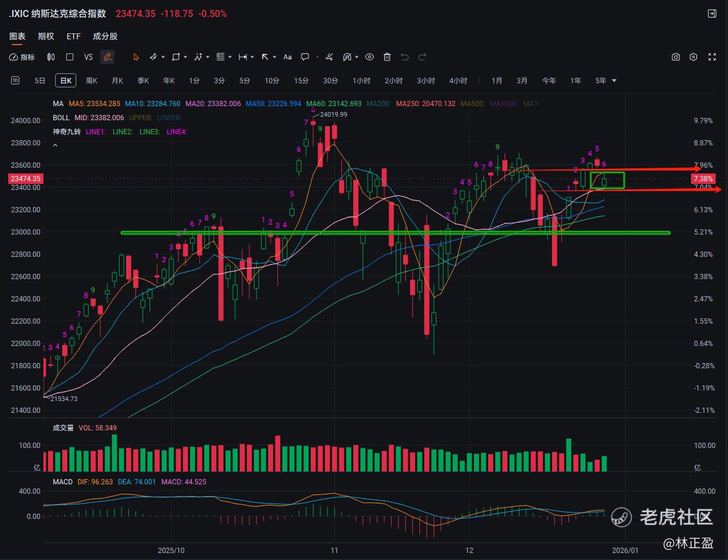This screenshot has width=728, height=560.
Task: Open chart settings hexagon icon
Action: [x=693, y=57]
